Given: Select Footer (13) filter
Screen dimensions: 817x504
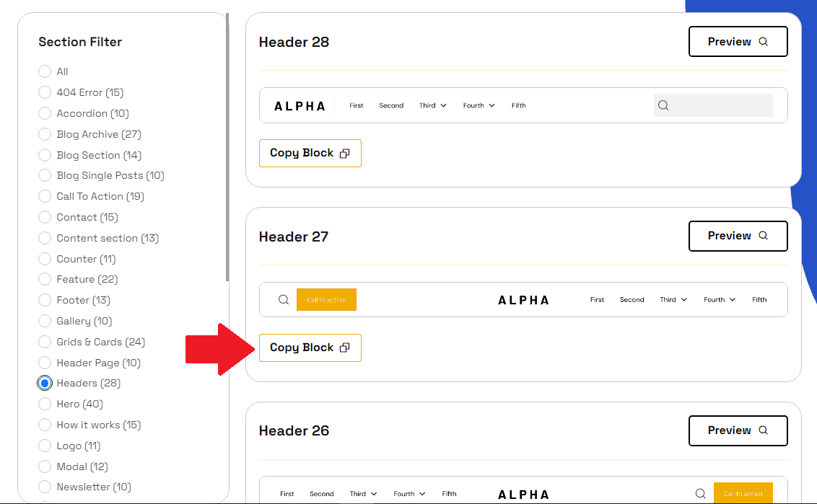Looking at the screenshot, I should pyautogui.click(x=45, y=300).
